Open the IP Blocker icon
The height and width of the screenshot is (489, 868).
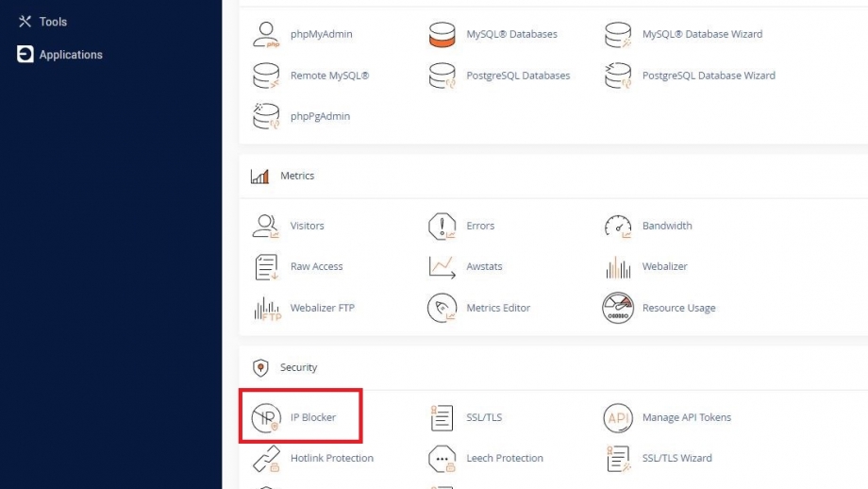point(266,417)
